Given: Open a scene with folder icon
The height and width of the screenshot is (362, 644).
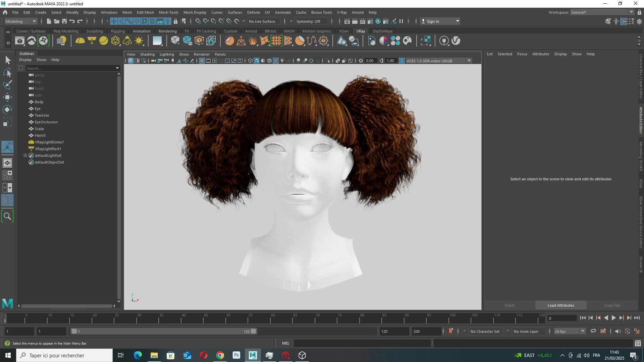Looking at the screenshot, I should (x=56, y=21).
